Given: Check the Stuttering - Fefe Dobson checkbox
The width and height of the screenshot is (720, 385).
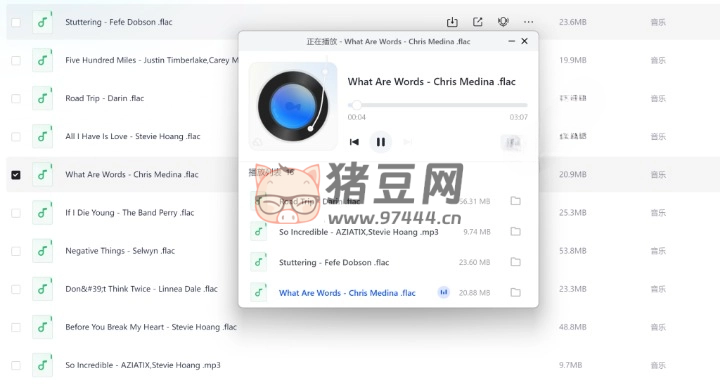Looking at the screenshot, I should click(16, 22).
